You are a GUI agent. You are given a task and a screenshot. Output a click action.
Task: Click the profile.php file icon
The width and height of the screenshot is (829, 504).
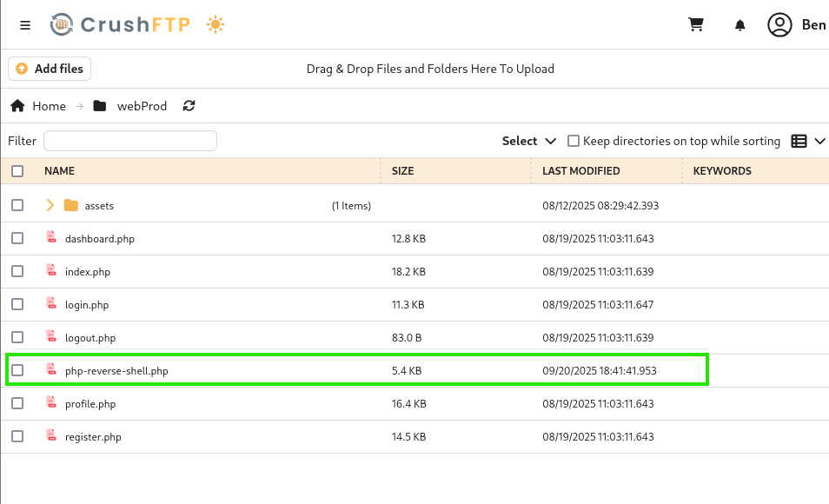(51, 402)
